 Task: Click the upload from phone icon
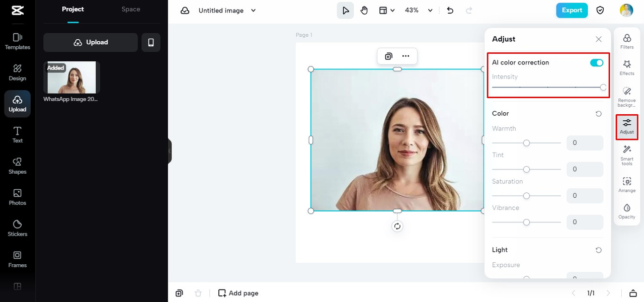[151, 42]
